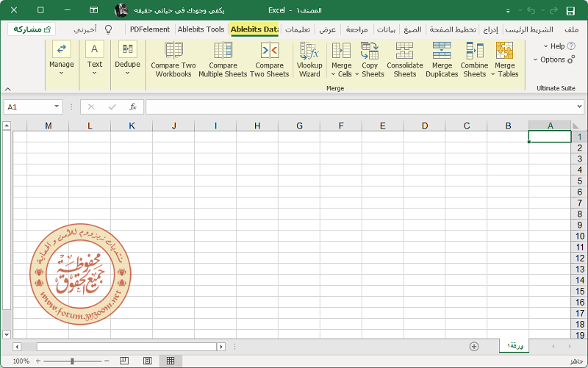Viewport: 588px width, 368px height.
Task: Insert function with fx button
Action: pyautogui.click(x=133, y=107)
